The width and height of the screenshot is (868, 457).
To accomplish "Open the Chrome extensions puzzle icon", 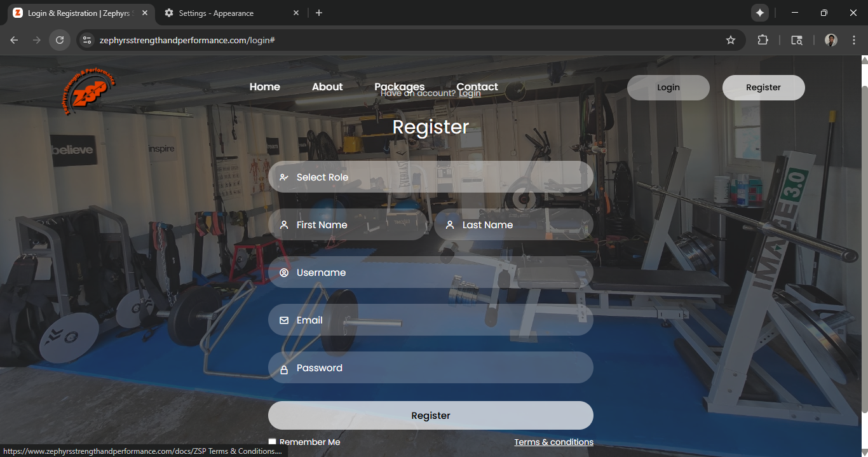I will (x=763, y=39).
